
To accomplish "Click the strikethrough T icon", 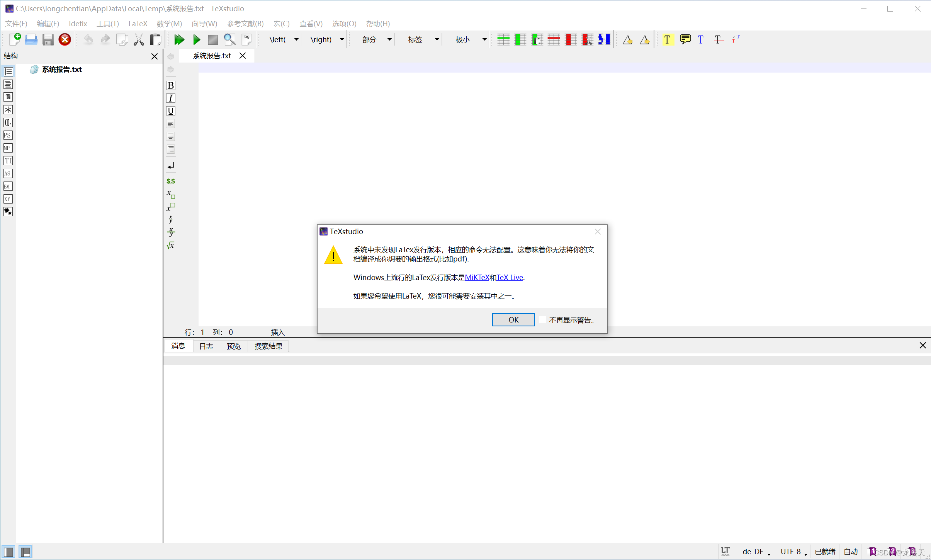I will coord(719,39).
